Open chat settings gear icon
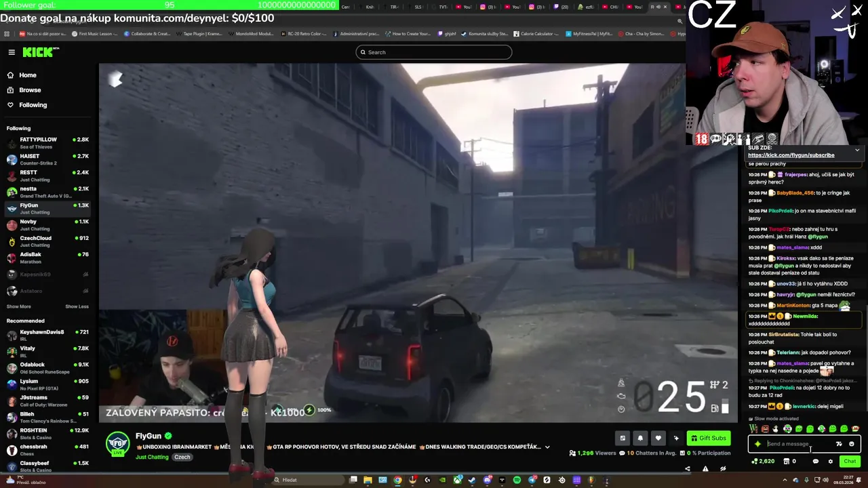The height and width of the screenshot is (488, 868). point(830,462)
